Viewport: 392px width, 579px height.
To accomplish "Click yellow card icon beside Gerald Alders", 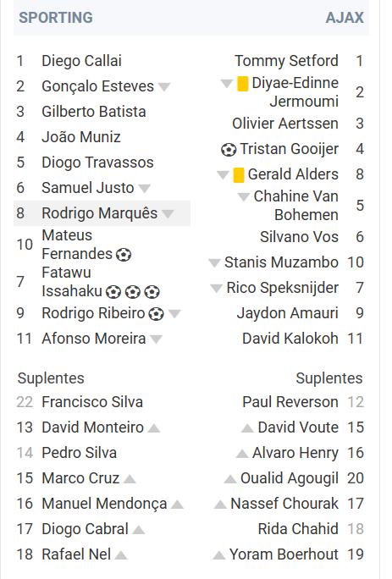I will 239,175.
